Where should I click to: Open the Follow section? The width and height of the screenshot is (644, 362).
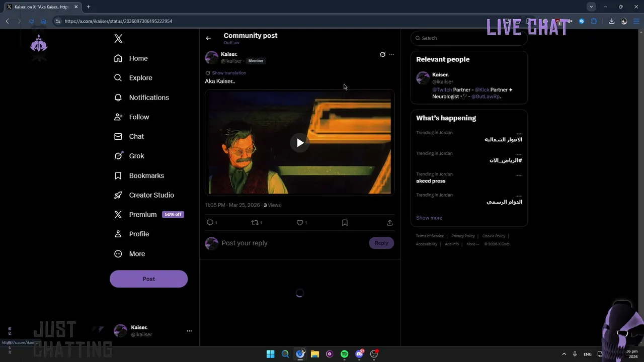click(x=131, y=117)
